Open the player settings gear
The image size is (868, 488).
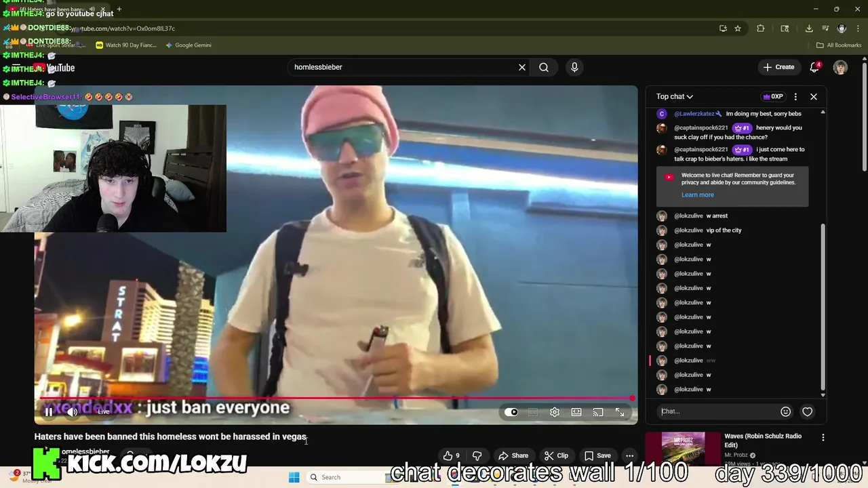click(x=555, y=412)
